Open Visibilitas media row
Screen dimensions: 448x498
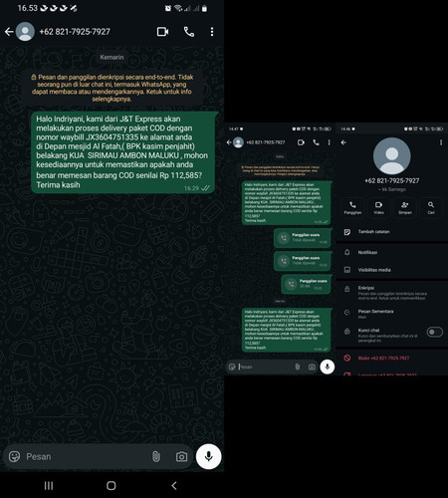(x=391, y=270)
